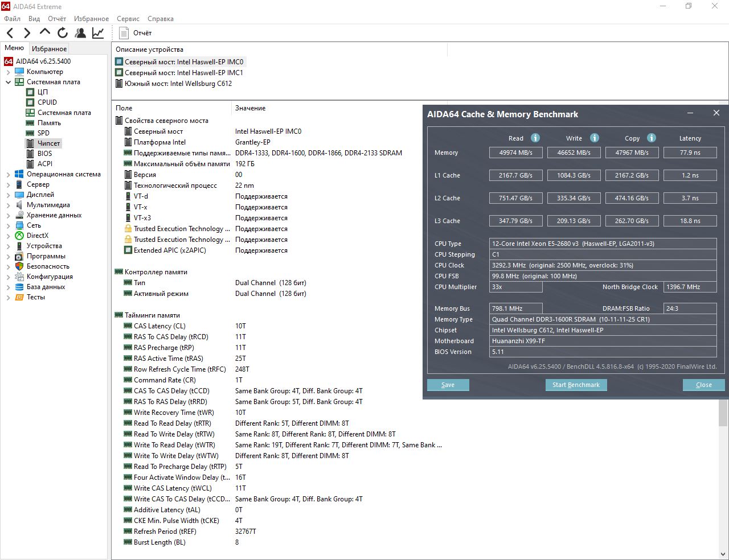Open favorites via the user silhouette toolbar icon
Screen dimensions: 729x560
(x=80, y=33)
